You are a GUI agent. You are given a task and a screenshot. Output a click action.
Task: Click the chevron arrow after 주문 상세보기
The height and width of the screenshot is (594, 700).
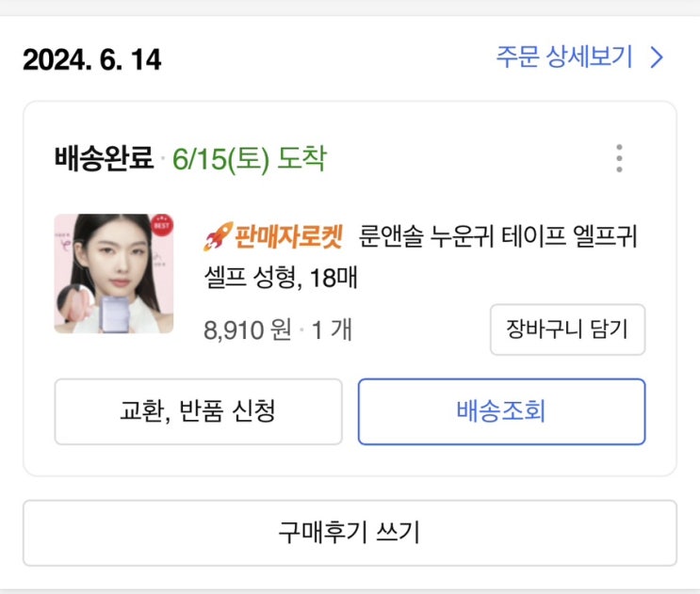657,58
